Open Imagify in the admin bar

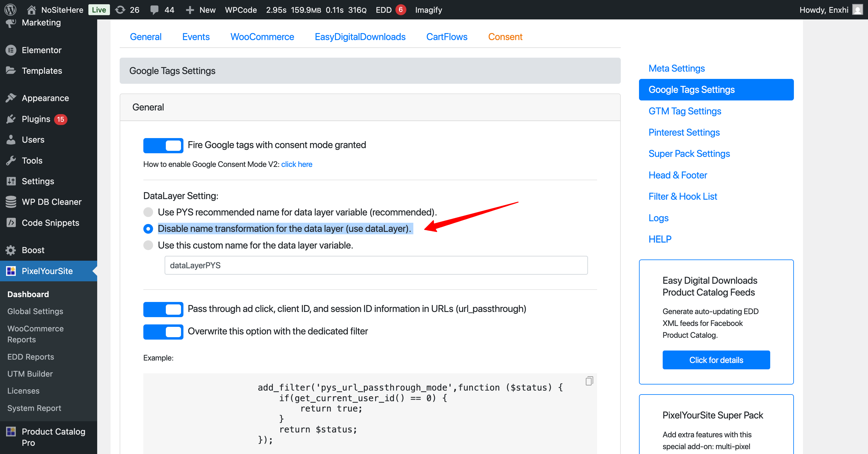tap(428, 10)
